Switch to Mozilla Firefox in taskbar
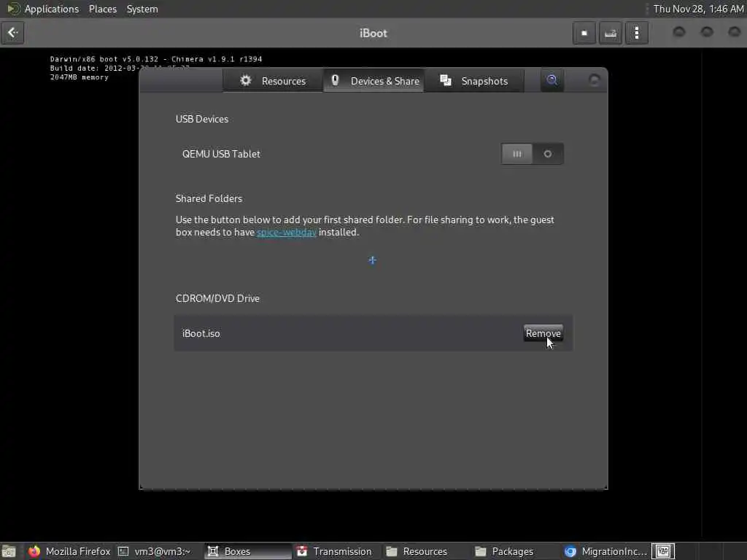This screenshot has width=747, height=560. tap(69, 551)
